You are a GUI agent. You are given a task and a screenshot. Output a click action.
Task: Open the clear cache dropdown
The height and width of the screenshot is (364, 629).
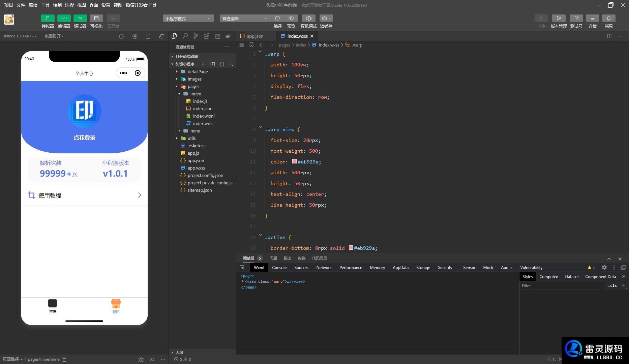tap(326, 18)
